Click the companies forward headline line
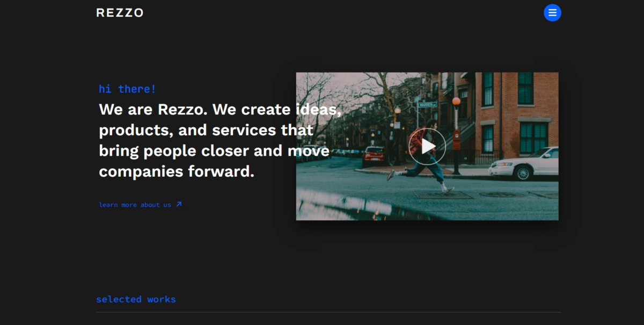This screenshot has height=325, width=644. pos(177,172)
